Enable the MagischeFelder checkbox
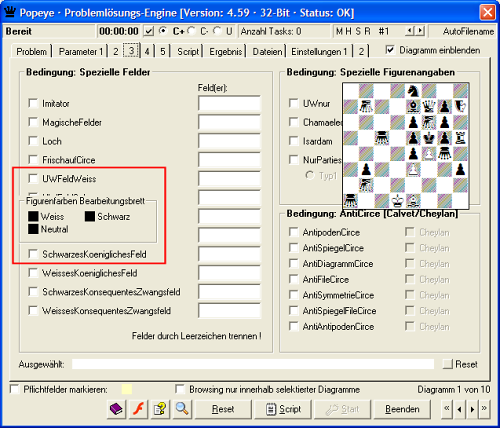This screenshot has height=428, width=500. click(33, 122)
